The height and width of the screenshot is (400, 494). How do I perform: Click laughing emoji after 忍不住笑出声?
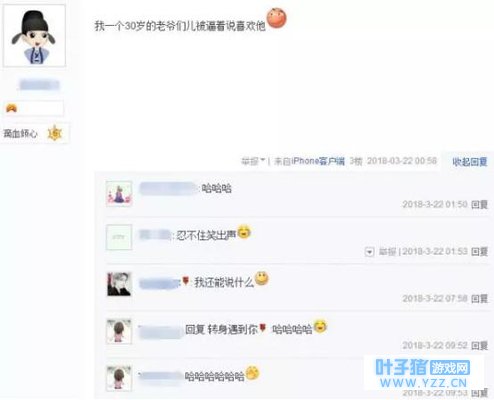pos(244,232)
